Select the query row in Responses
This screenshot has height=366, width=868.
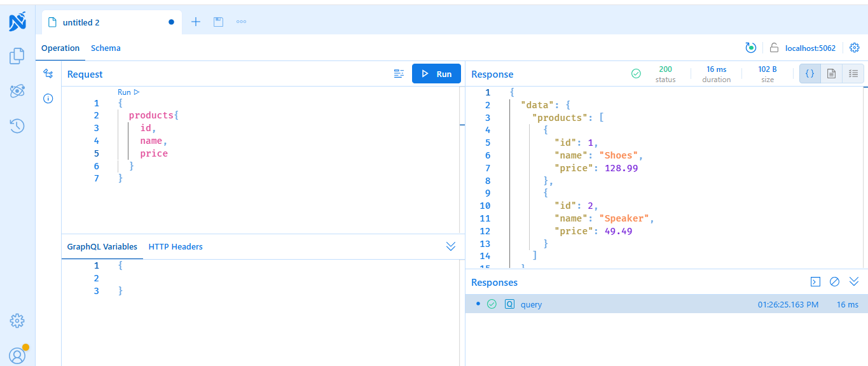pos(666,304)
